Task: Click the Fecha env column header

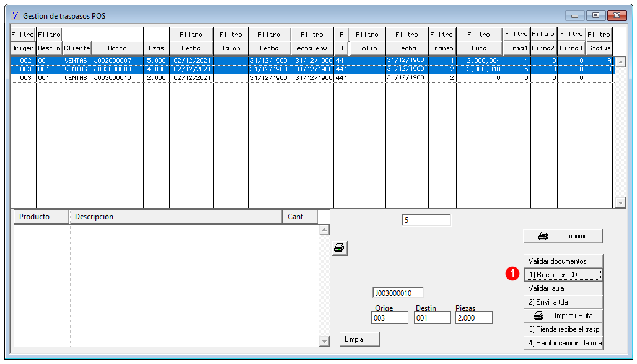Action: click(x=312, y=48)
